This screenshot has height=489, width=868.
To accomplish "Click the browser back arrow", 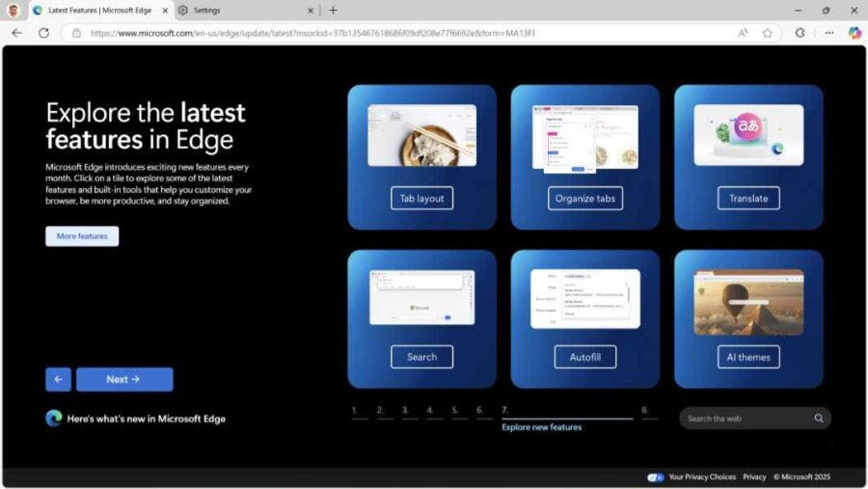I will point(16,33).
